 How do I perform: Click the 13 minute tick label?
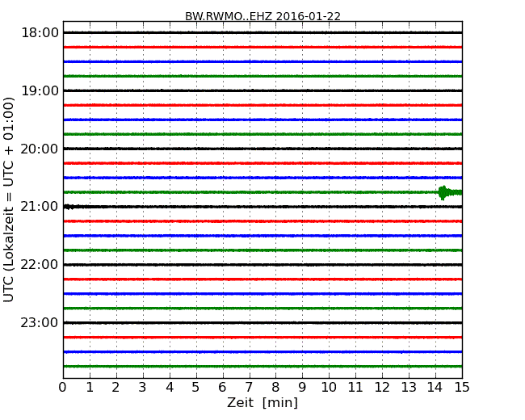[x=409, y=388]
